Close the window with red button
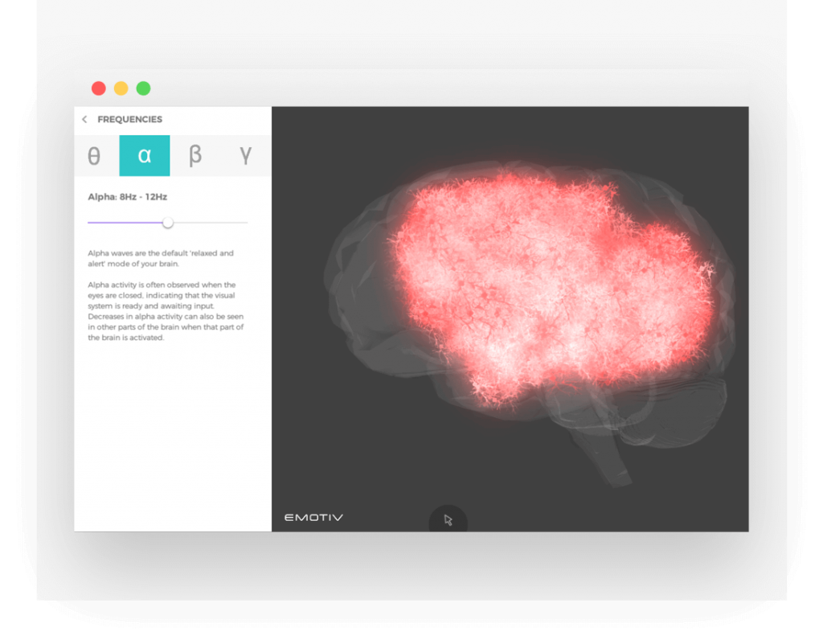The image size is (823, 644). [99, 88]
